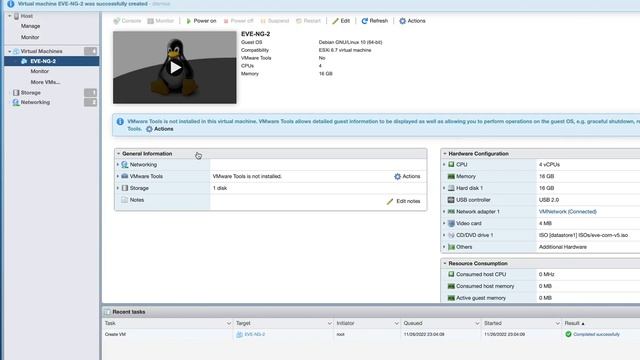Select Storage in the navigator

(31, 93)
